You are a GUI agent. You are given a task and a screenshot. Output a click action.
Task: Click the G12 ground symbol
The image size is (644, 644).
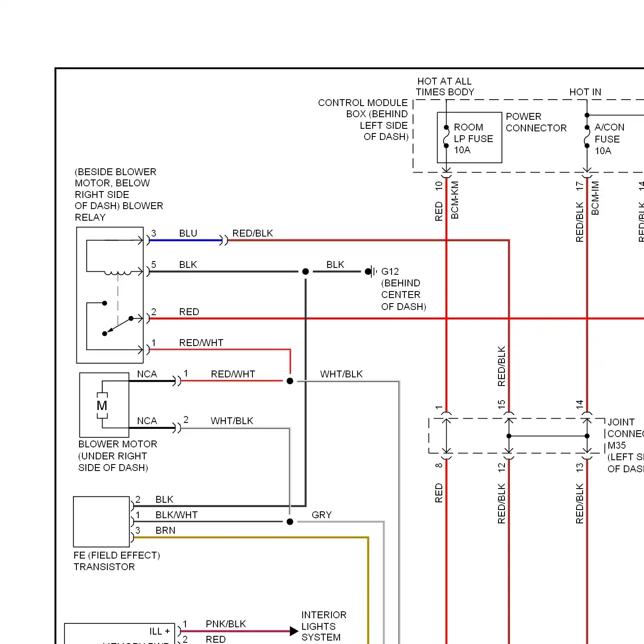click(x=371, y=271)
